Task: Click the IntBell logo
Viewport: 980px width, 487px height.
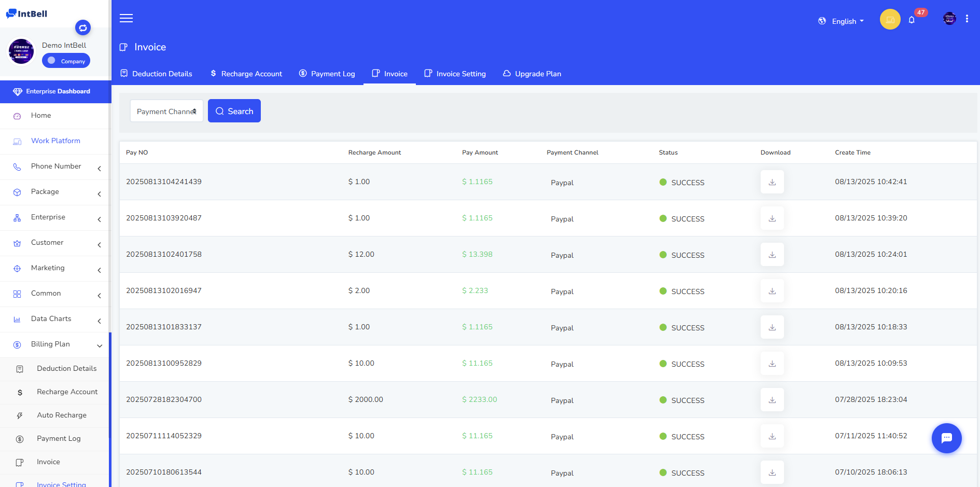Action: (x=26, y=14)
